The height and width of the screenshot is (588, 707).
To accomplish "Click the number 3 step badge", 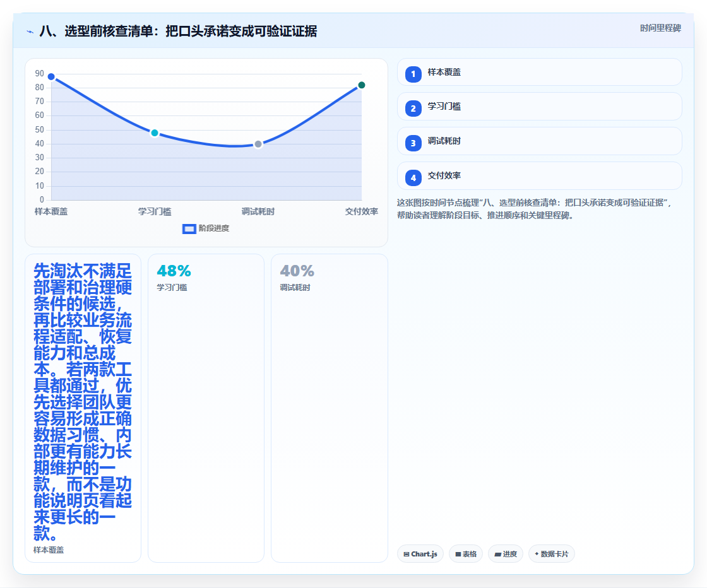I will coord(413,143).
